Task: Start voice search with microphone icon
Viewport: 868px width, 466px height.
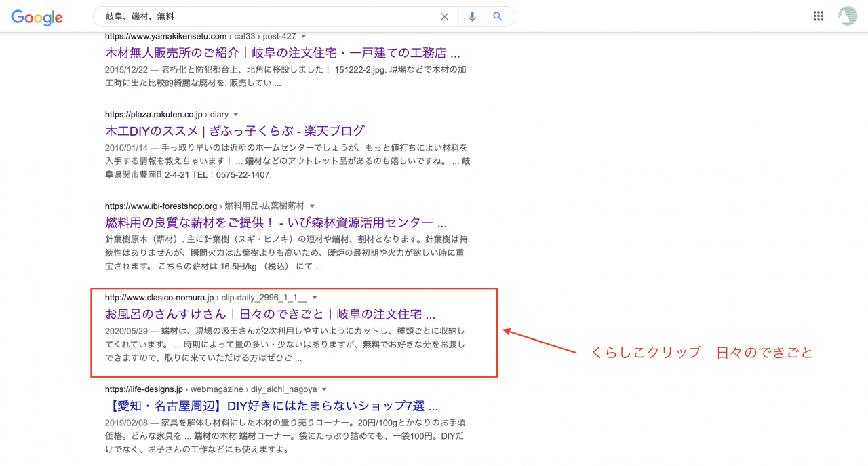Action: coord(472,16)
